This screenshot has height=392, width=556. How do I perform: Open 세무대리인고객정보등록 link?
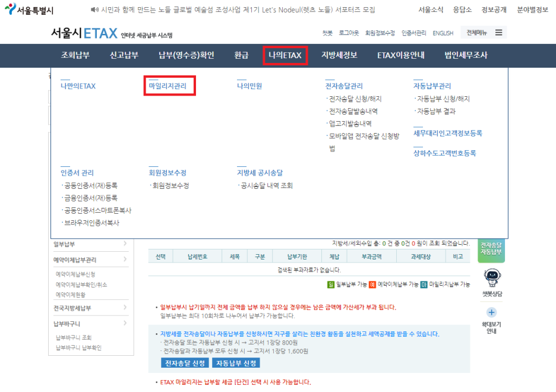[x=448, y=134]
